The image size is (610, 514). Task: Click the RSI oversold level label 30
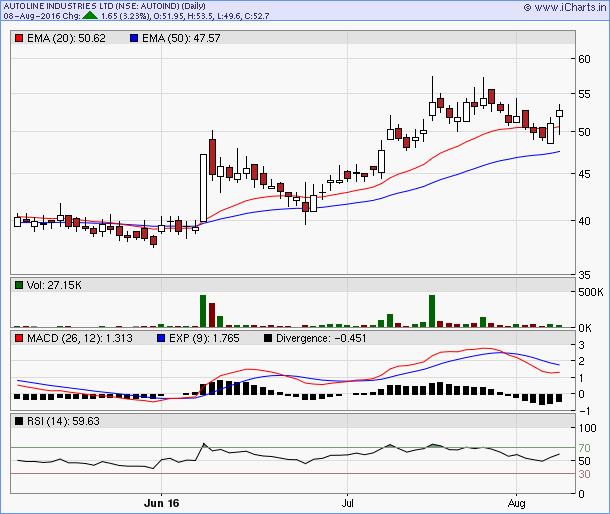pyautogui.click(x=584, y=474)
